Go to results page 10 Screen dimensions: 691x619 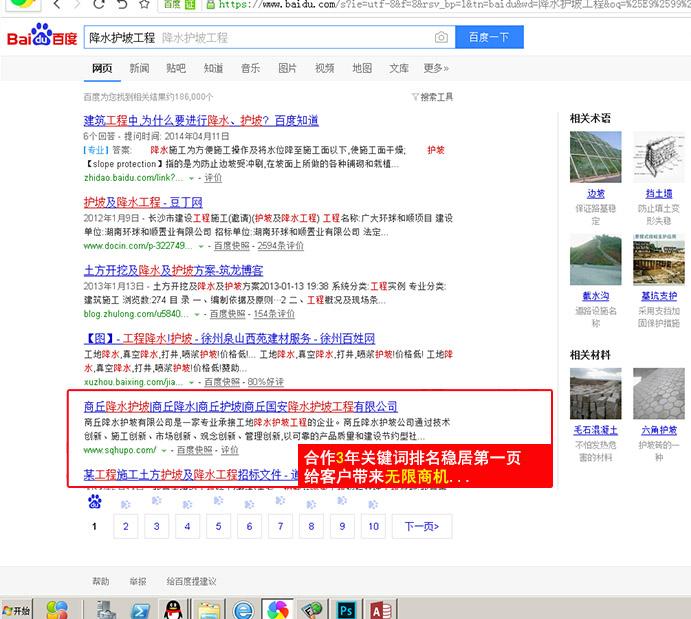point(373,526)
